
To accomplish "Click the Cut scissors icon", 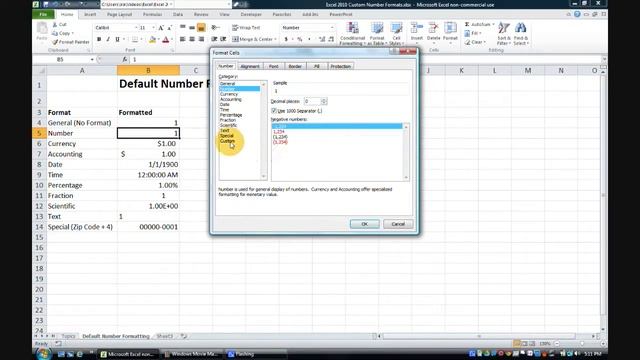I will click(55, 25).
